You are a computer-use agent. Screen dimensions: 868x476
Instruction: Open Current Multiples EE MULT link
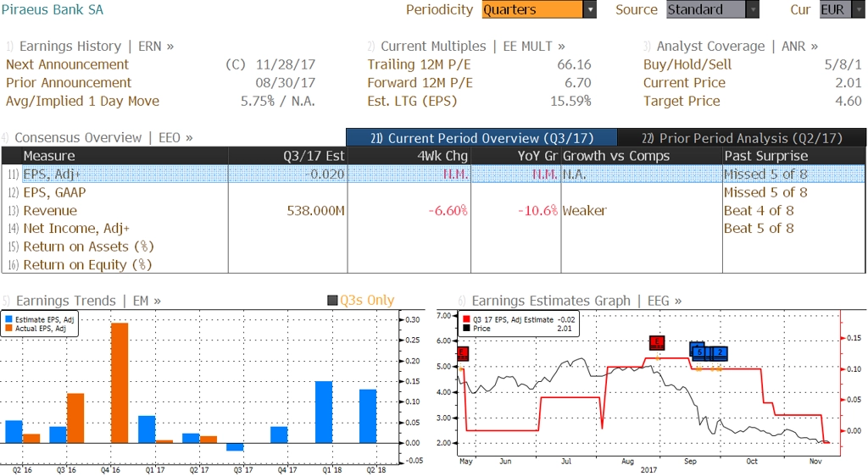[x=473, y=47]
